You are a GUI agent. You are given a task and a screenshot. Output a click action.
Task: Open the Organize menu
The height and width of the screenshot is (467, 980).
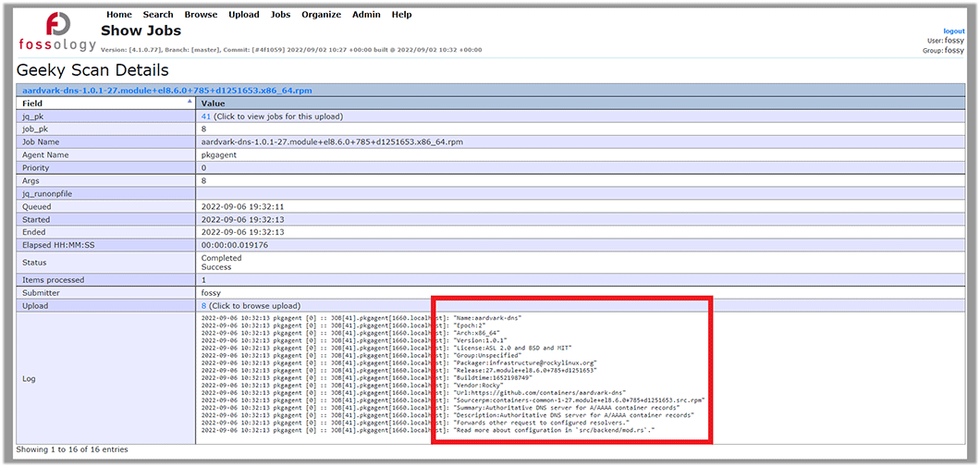[x=321, y=15]
